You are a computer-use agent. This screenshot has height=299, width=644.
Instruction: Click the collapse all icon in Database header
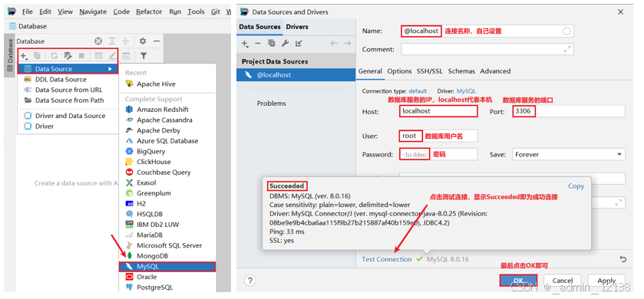[x=126, y=41]
